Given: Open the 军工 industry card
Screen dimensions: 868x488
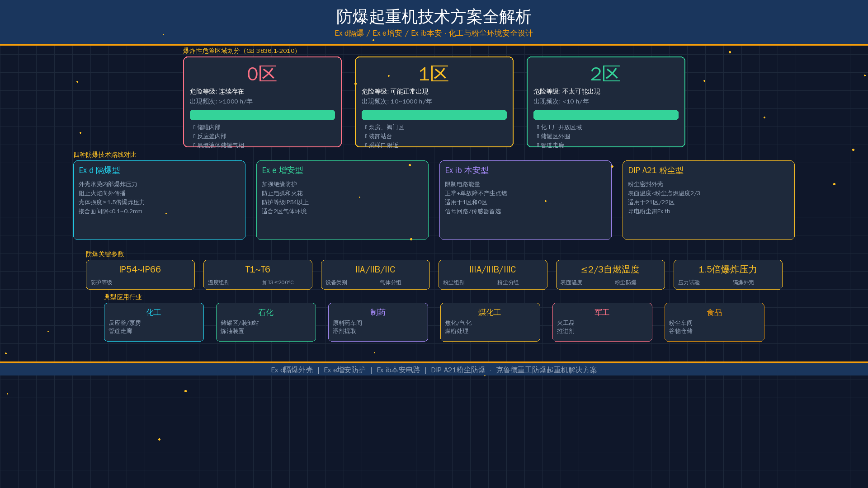Looking at the screenshot, I should click(x=602, y=322).
